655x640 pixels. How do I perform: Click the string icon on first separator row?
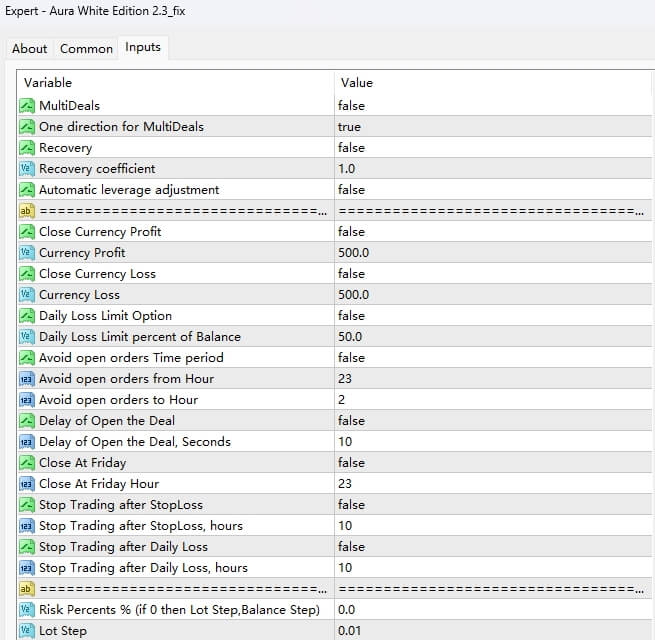click(27, 211)
